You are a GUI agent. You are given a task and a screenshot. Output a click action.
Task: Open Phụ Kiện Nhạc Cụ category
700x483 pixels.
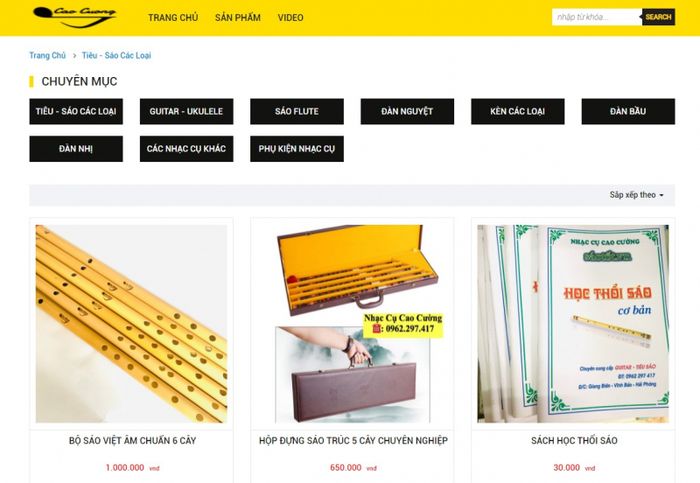click(297, 149)
